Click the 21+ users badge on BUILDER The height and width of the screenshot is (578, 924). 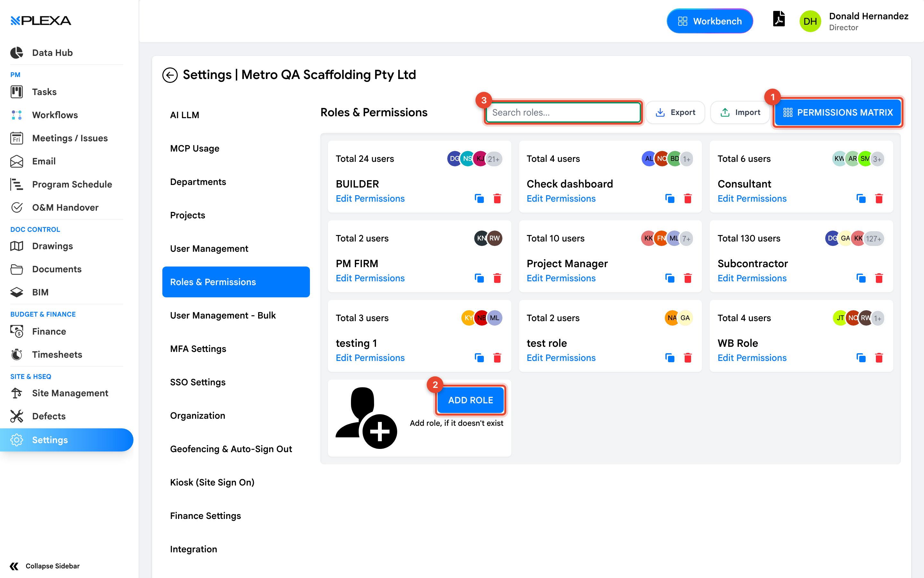494,159
